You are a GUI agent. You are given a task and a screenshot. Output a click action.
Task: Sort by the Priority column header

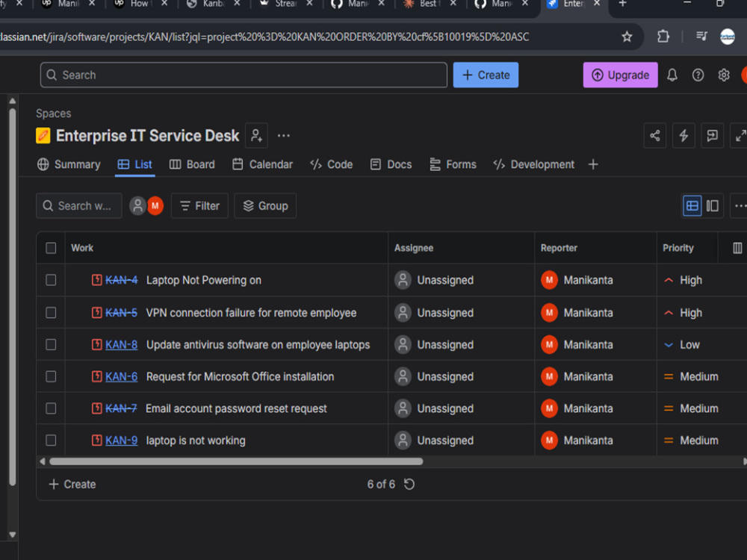[x=678, y=248]
